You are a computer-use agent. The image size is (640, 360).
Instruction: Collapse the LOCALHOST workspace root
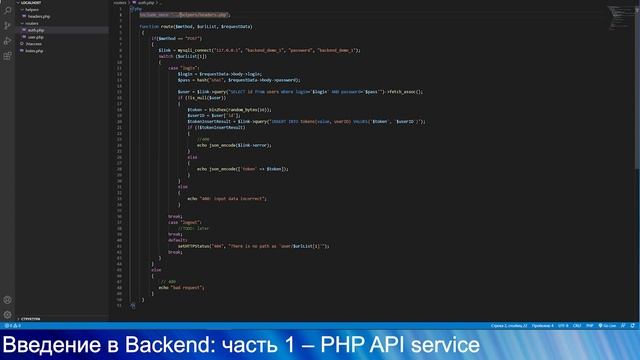18,2
